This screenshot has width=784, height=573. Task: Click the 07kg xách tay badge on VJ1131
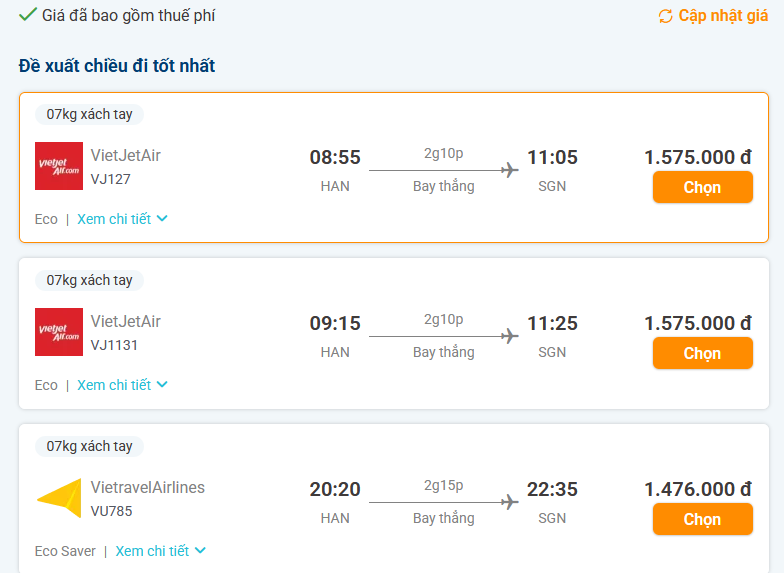pyautogui.click(x=90, y=280)
